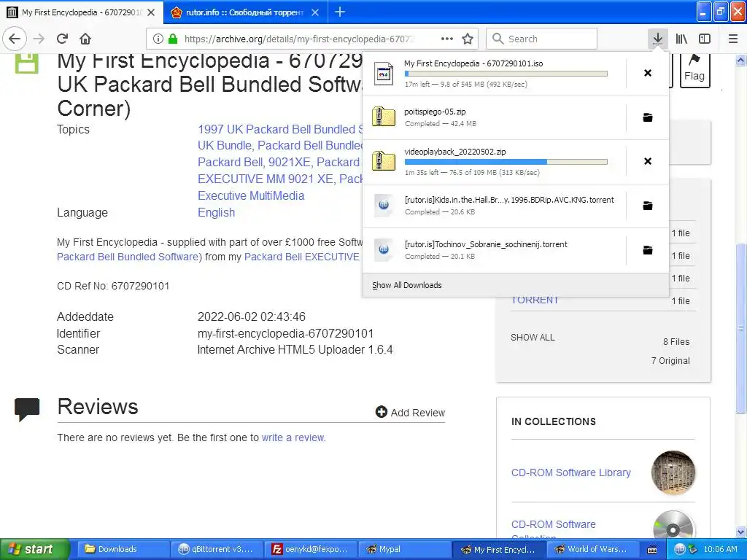Screen dimensions: 747x560
Task: Flag this item with the Flag button
Action: tap(694, 70)
